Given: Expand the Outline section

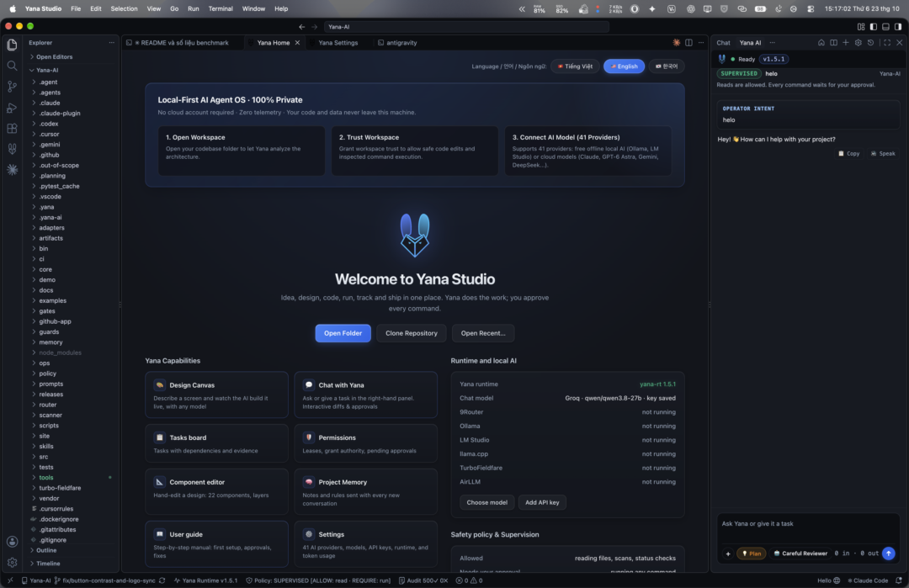Looking at the screenshot, I should point(71,550).
